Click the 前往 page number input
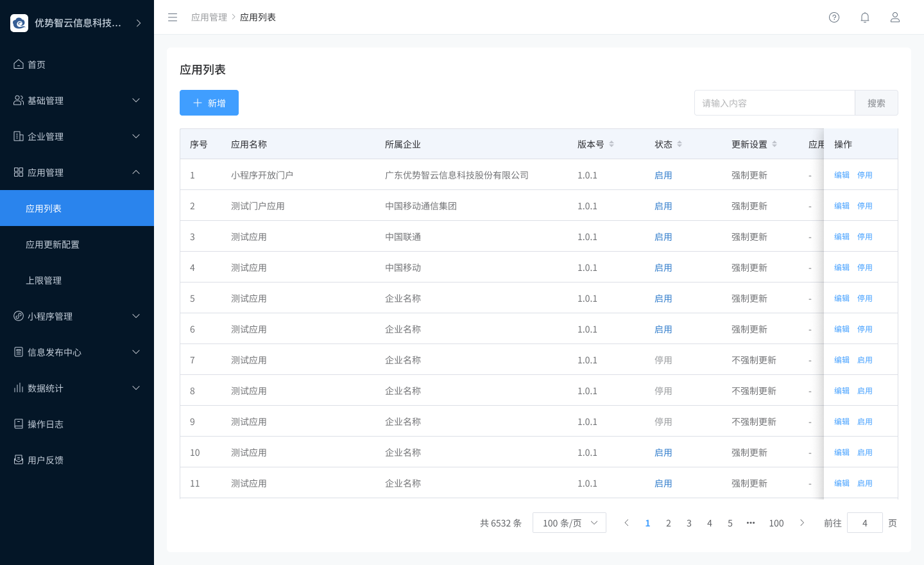The width and height of the screenshot is (924, 565). (864, 523)
